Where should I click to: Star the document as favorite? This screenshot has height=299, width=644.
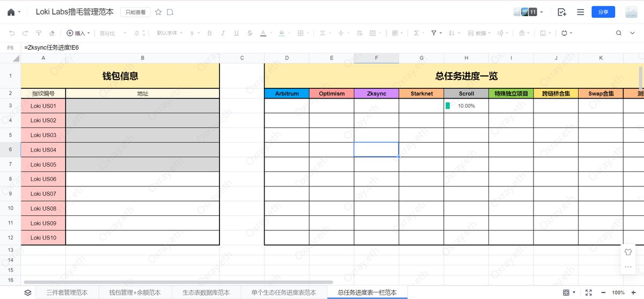tap(158, 12)
